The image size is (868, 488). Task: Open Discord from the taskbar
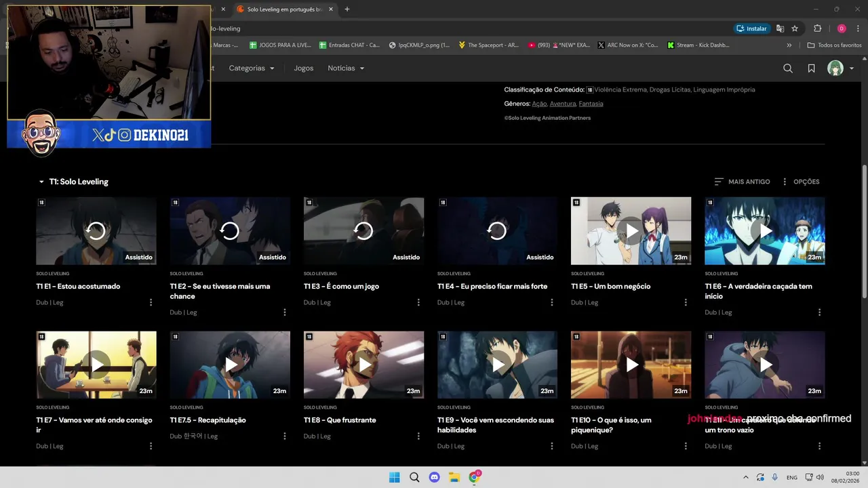434,477
